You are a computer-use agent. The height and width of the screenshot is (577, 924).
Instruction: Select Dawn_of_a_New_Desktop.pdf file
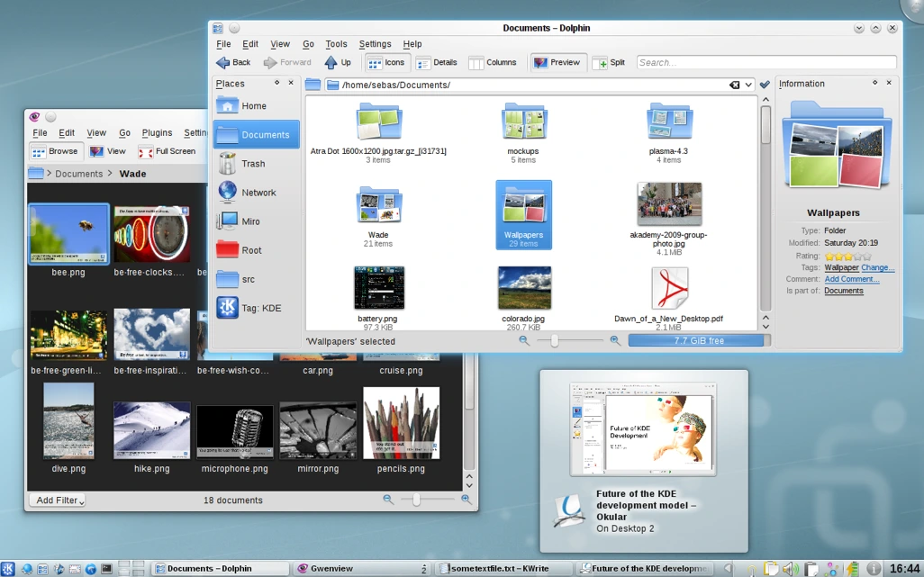point(669,298)
